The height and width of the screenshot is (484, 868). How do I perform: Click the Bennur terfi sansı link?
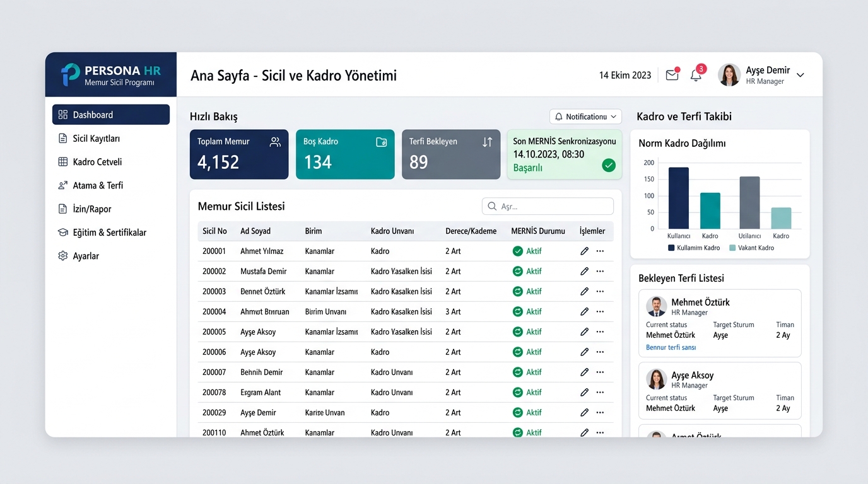(671, 347)
